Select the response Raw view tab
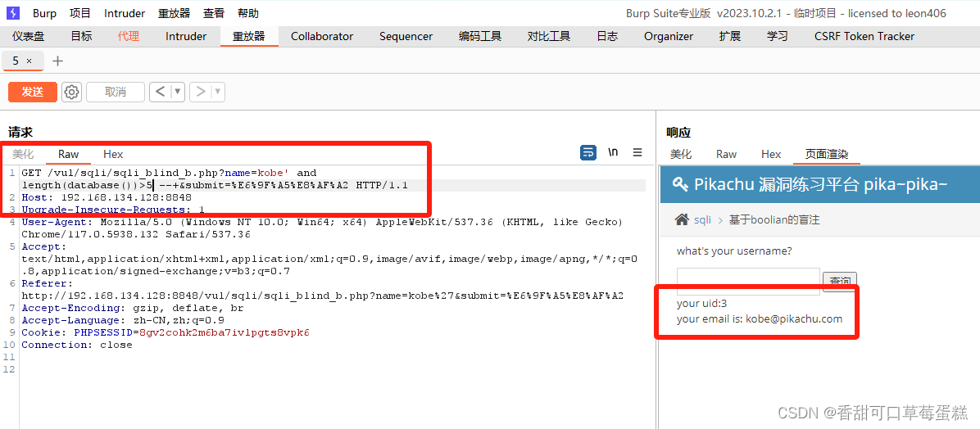The height and width of the screenshot is (429, 980). pos(726,154)
